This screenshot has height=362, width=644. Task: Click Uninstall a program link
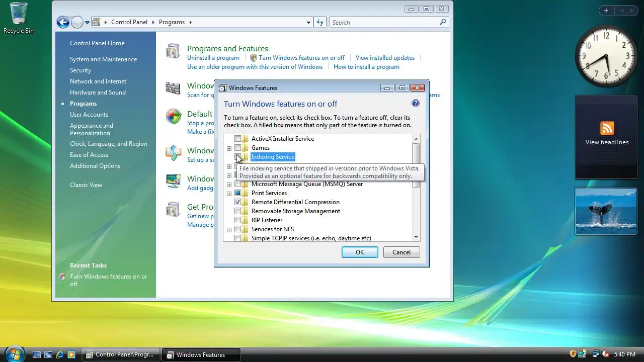pyautogui.click(x=213, y=58)
